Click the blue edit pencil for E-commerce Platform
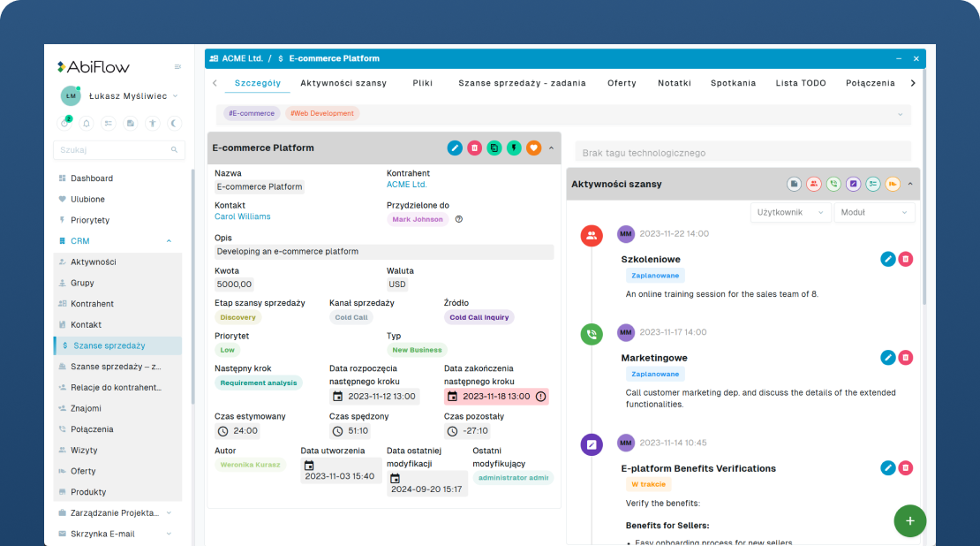This screenshot has height=546, width=980. pyautogui.click(x=455, y=148)
